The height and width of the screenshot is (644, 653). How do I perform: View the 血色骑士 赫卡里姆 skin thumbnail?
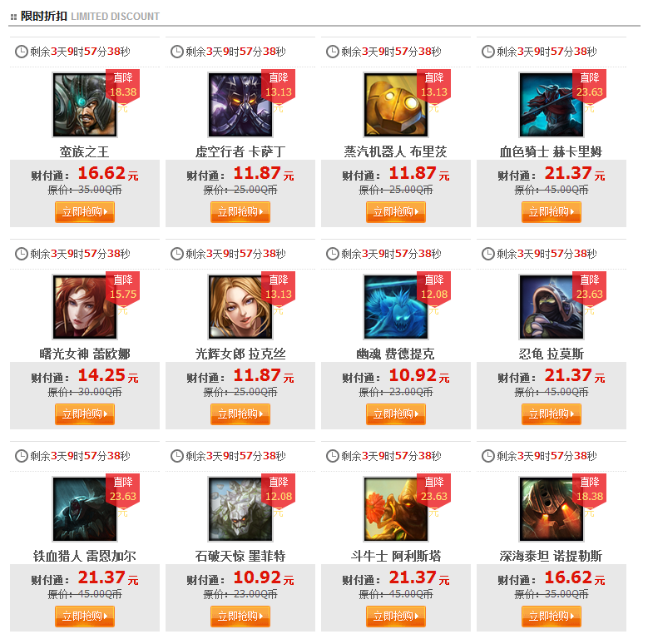552,105
